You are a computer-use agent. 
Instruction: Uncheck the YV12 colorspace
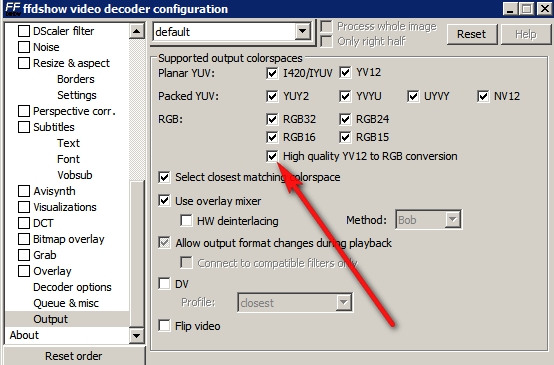tap(345, 73)
